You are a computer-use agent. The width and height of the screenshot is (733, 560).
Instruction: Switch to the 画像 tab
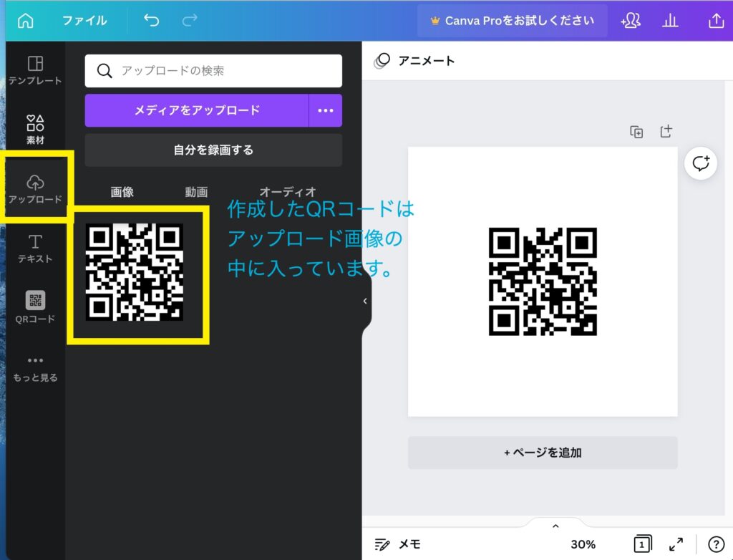point(122,192)
